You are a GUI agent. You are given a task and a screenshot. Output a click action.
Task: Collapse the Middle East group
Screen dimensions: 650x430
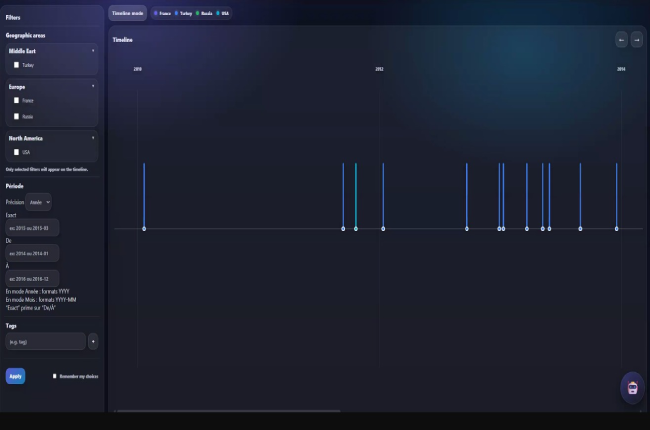(x=93, y=50)
